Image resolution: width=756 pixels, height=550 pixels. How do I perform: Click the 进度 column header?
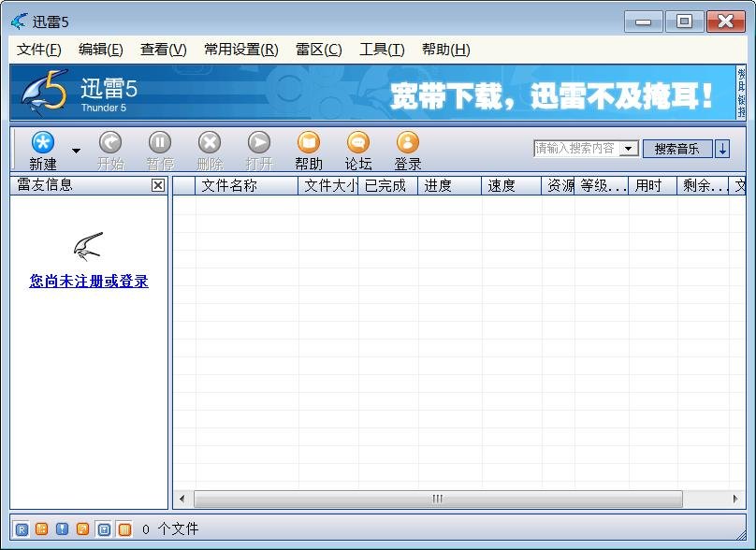coord(449,185)
